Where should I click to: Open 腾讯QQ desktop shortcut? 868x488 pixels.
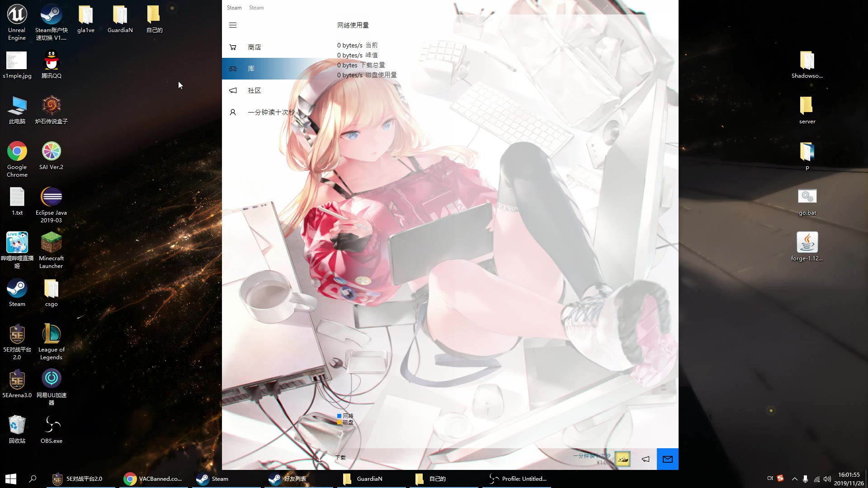coord(52,65)
